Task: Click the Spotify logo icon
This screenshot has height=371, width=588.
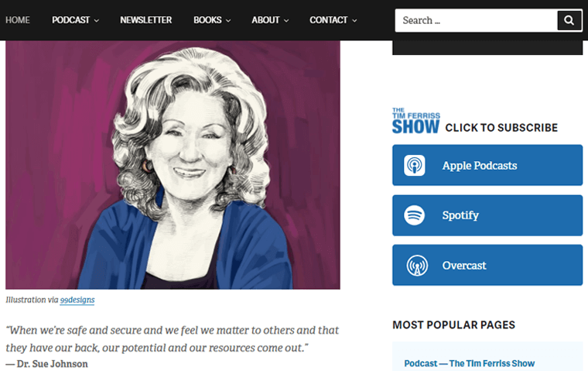Action: 415,215
